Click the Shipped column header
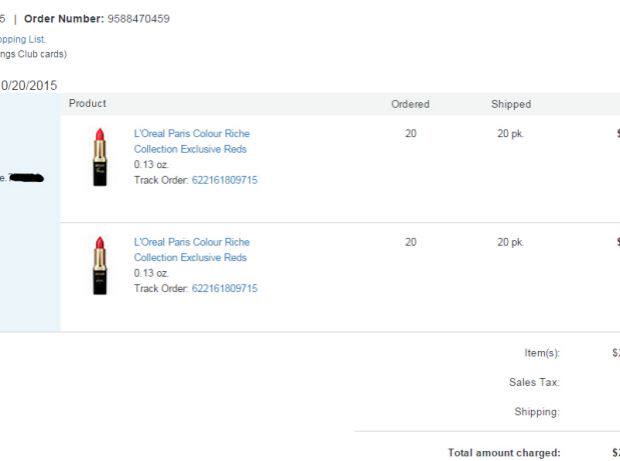 coord(511,104)
